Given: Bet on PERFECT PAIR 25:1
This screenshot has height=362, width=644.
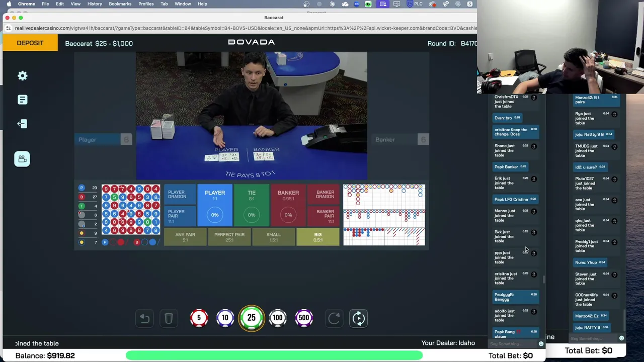Looking at the screenshot, I should (229, 236).
